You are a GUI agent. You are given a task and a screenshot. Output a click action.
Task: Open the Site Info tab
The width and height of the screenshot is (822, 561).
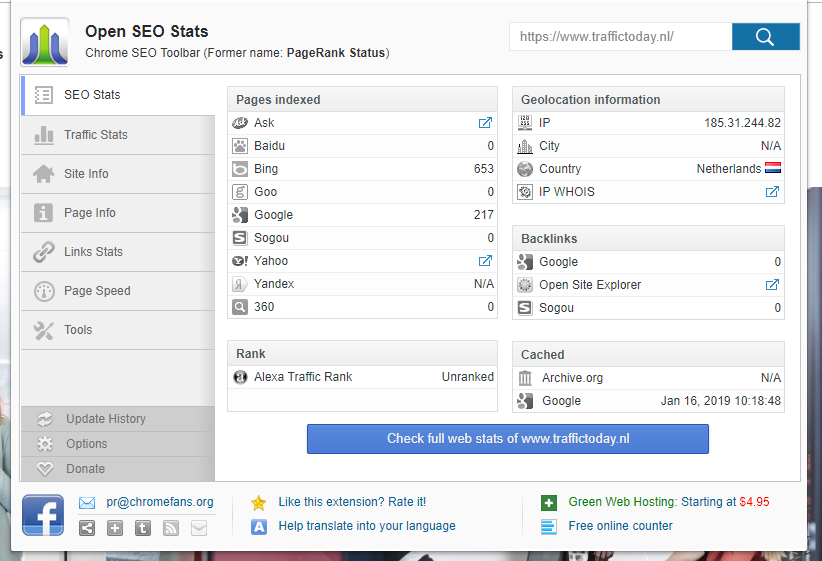point(86,174)
